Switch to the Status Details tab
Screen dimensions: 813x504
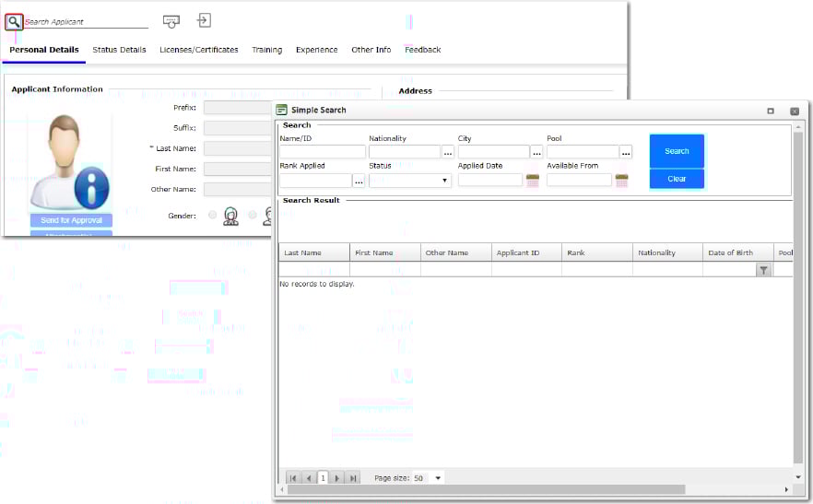click(x=119, y=50)
